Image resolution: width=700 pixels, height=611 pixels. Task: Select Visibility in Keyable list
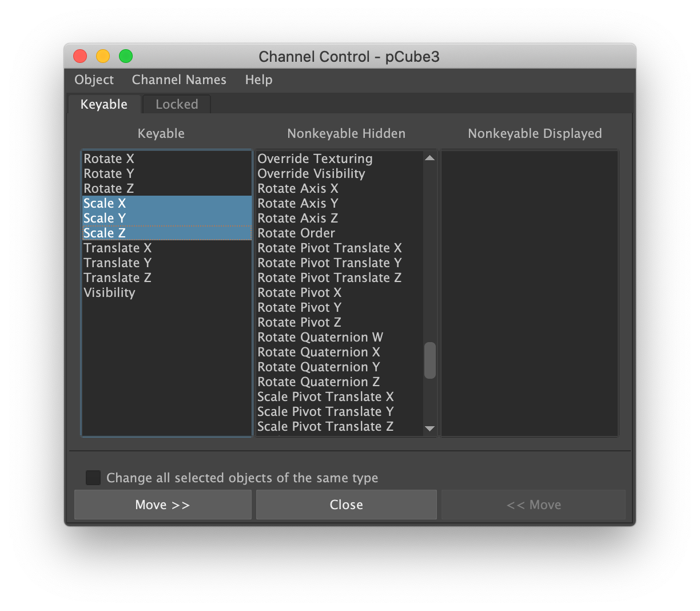click(109, 293)
